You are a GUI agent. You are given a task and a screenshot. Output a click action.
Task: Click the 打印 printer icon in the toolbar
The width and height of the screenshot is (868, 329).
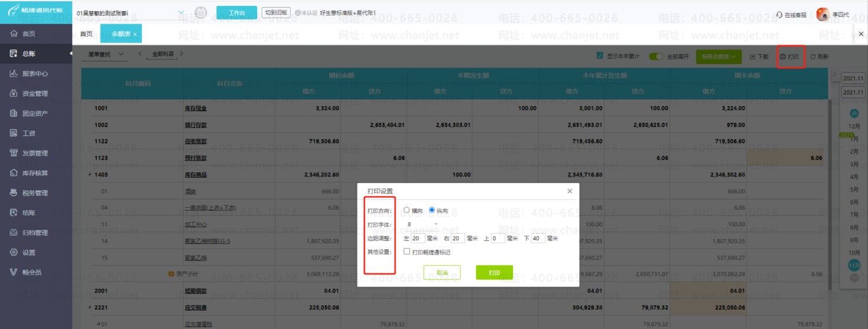point(783,57)
